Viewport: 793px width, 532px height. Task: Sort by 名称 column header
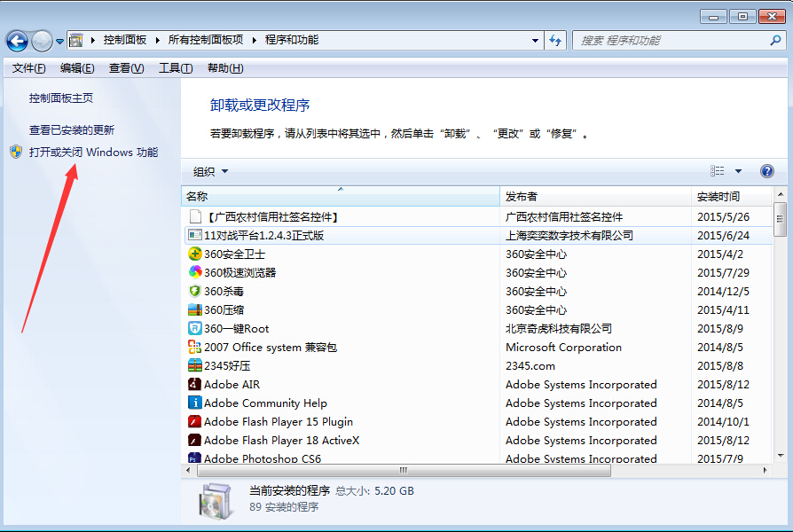click(x=341, y=196)
